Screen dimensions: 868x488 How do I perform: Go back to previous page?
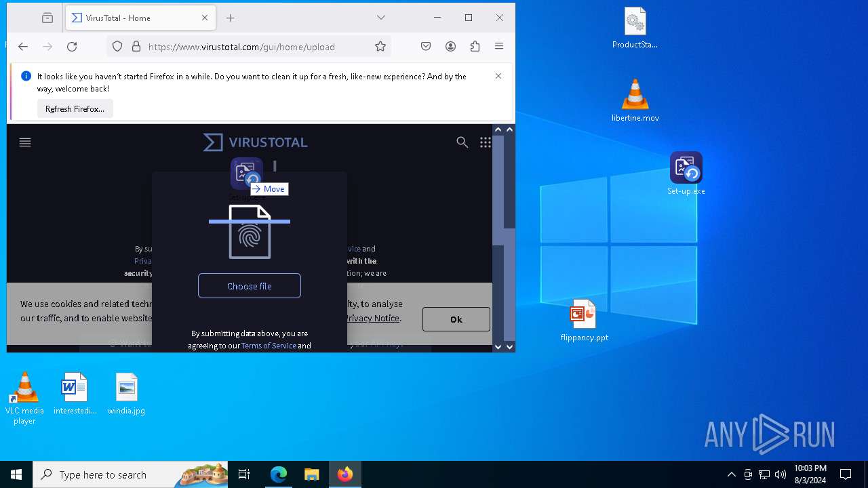23,47
